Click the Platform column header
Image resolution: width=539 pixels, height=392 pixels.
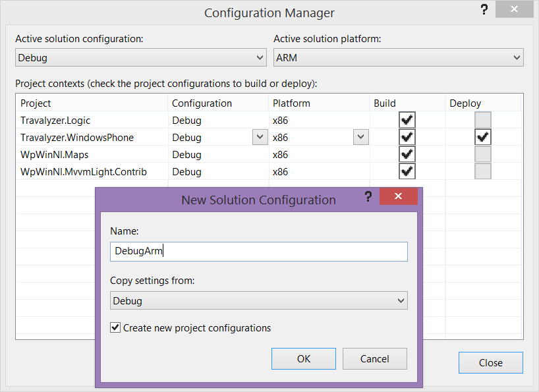click(x=319, y=103)
